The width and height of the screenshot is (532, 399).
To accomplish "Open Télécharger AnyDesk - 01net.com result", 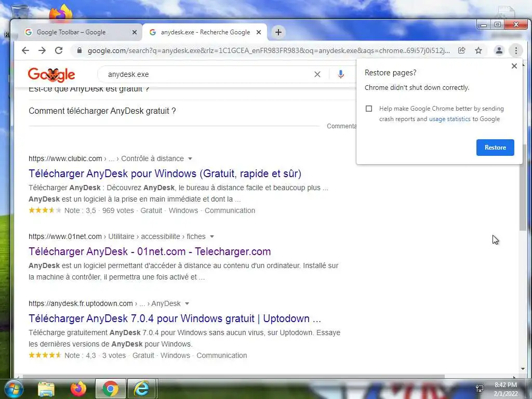I will pos(150,252).
